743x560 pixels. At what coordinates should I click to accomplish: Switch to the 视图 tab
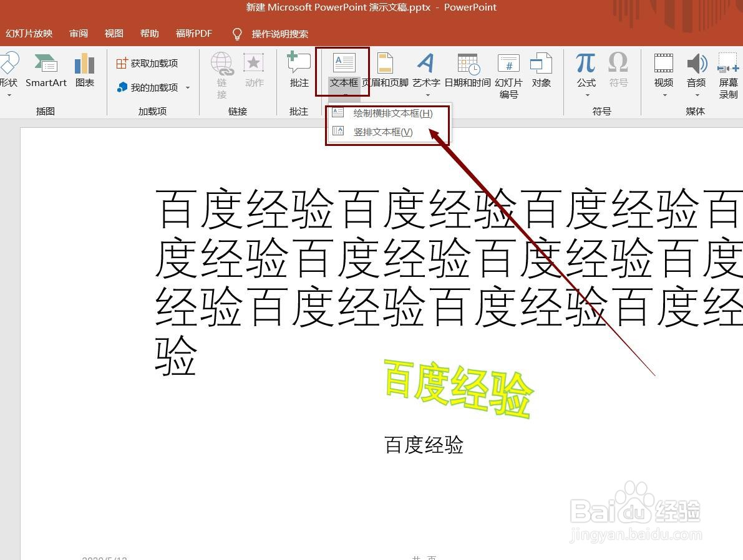[114, 34]
